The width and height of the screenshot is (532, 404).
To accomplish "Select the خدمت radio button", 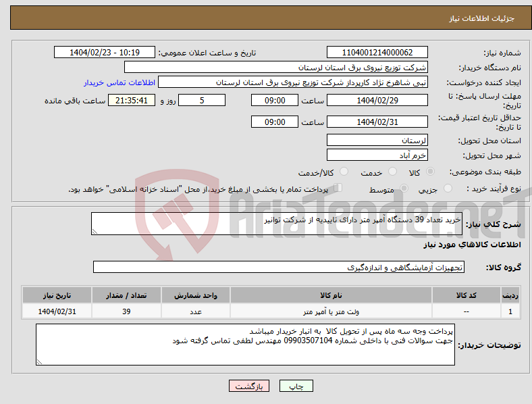I will coord(392,172).
